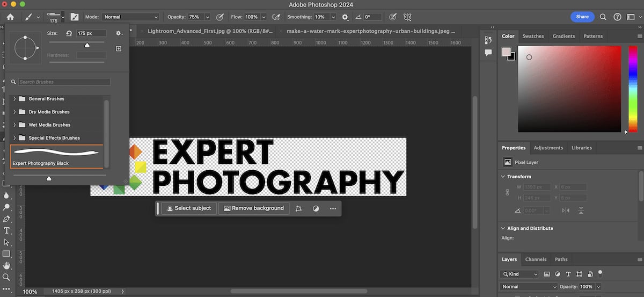Click the Remove background button

click(254, 208)
